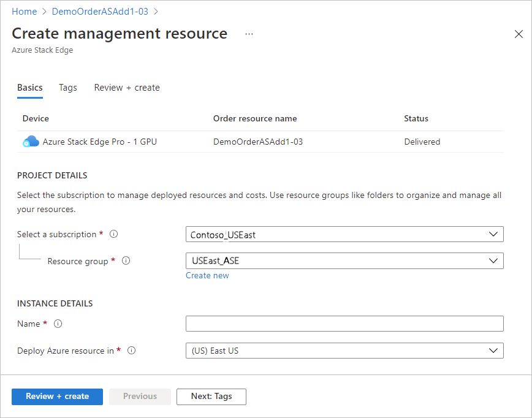Click inside the empty Name field
The image size is (532, 418).
click(x=344, y=324)
